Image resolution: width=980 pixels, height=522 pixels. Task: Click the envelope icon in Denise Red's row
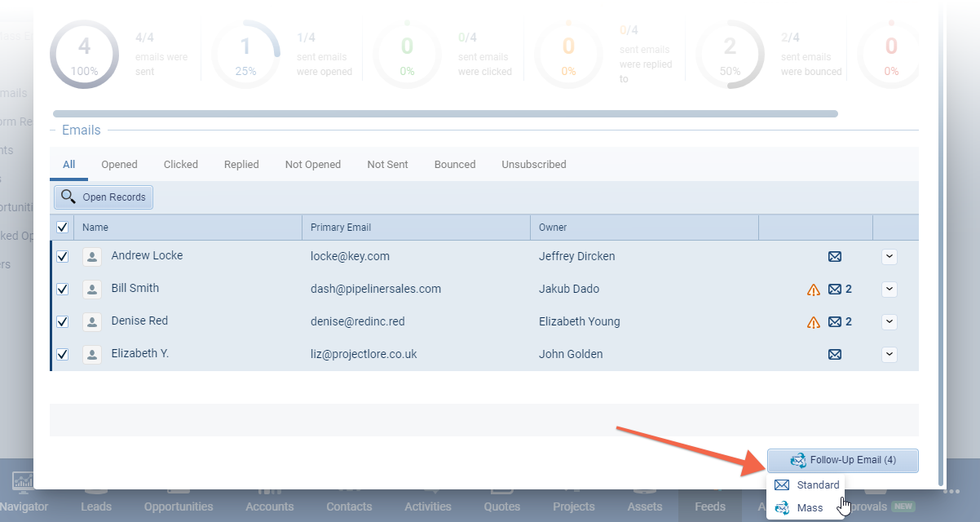click(x=835, y=322)
